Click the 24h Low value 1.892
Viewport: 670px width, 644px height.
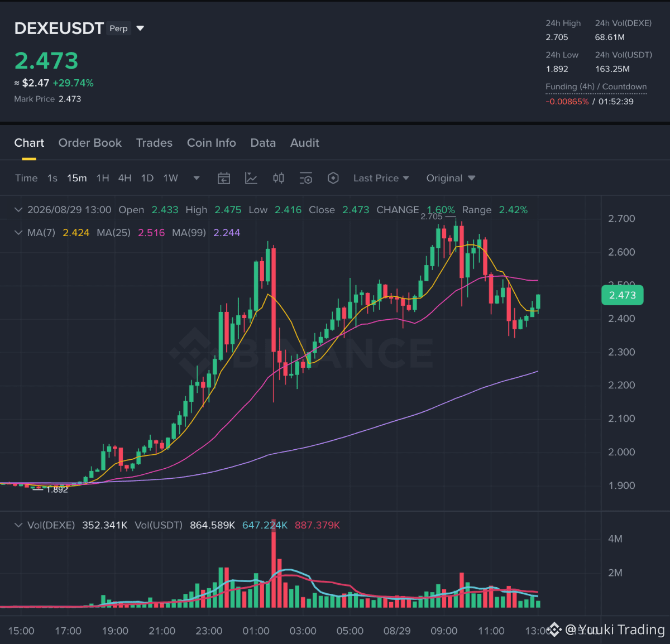pos(557,69)
